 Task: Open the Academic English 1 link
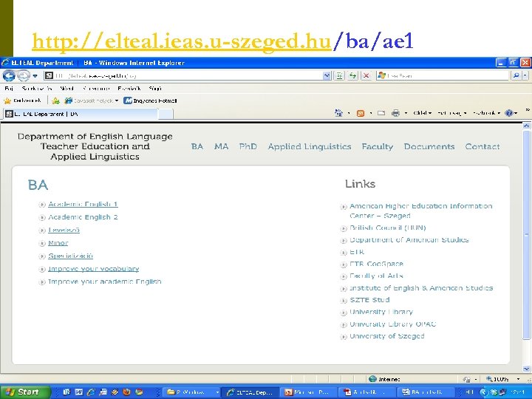click(83, 204)
